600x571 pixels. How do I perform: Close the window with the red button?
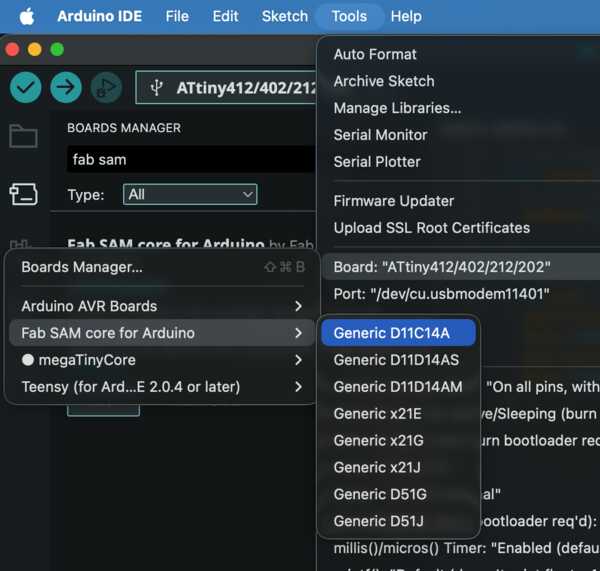click(x=13, y=49)
